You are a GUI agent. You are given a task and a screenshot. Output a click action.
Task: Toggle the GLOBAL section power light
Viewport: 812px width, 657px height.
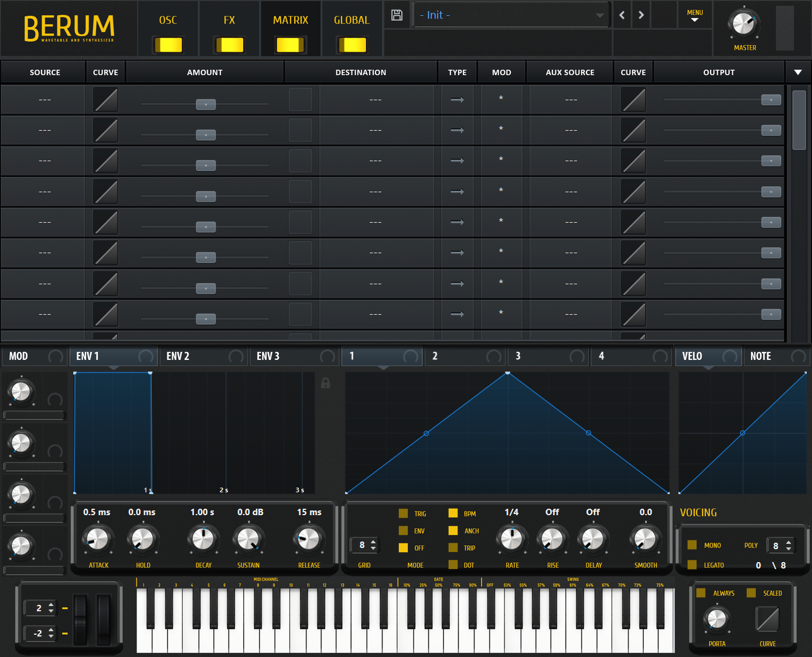352,45
